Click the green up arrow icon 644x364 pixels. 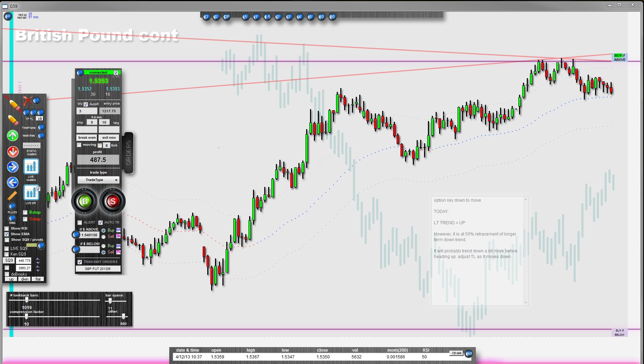(13, 136)
